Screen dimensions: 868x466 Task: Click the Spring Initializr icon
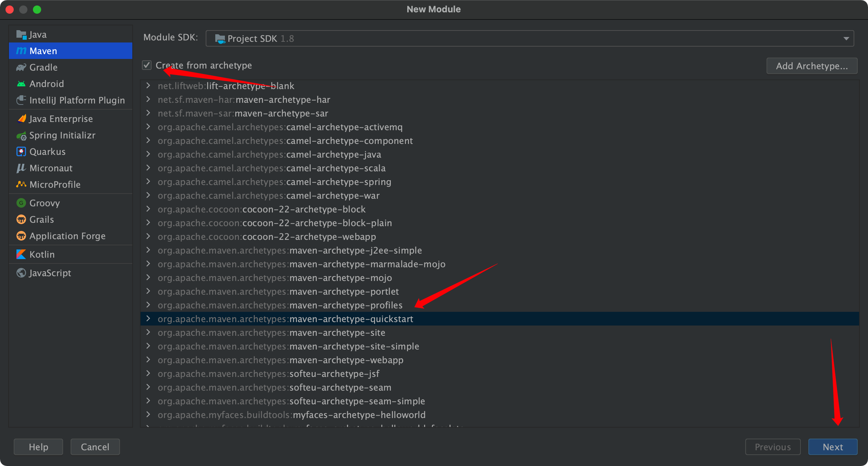[x=21, y=136]
